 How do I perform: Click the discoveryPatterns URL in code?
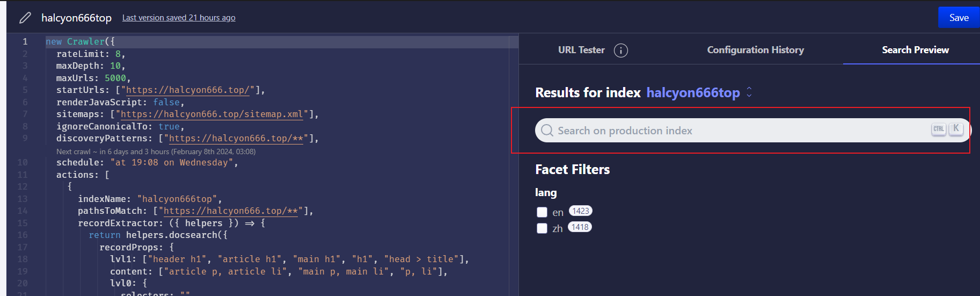click(x=236, y=139)
